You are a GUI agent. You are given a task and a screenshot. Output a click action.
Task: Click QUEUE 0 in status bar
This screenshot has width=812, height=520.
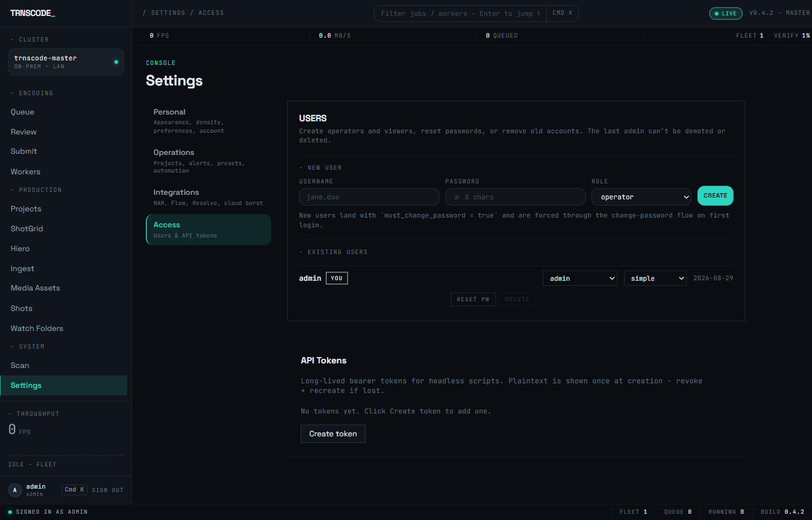coord(678,512)
